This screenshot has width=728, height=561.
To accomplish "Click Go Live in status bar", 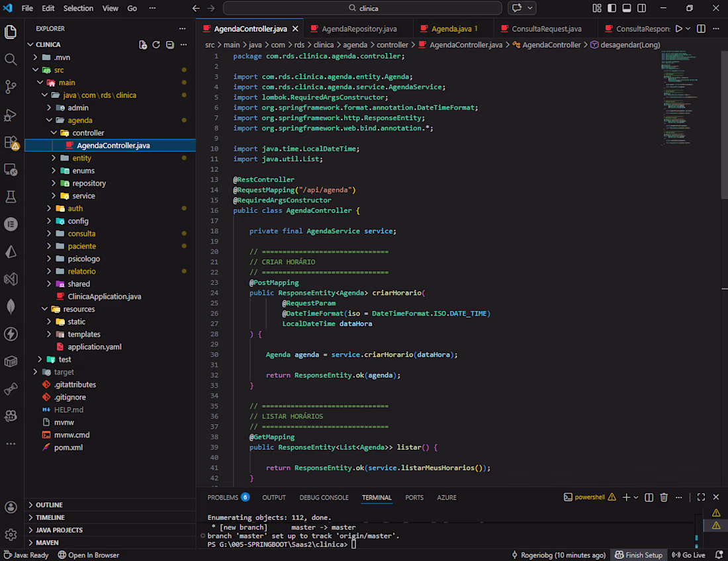I will [x=688, y=555].
